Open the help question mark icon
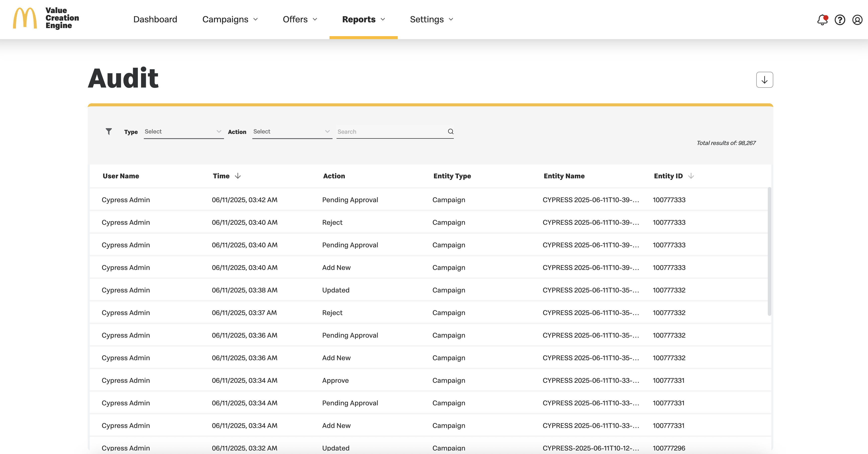868x454 pixels. pyautogui.click(x=840, y=20)
